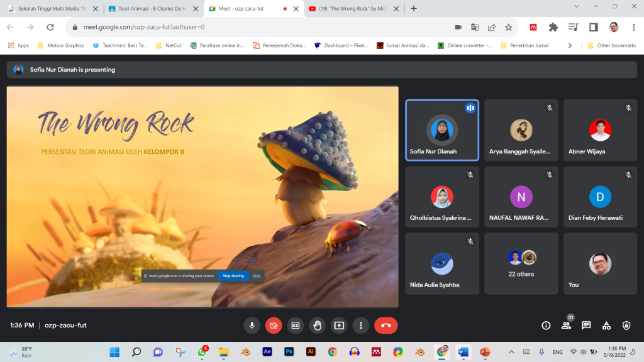Toggle the microphone mute button
The height and width of the screenshot is (362, 644).
pos(252,325)
